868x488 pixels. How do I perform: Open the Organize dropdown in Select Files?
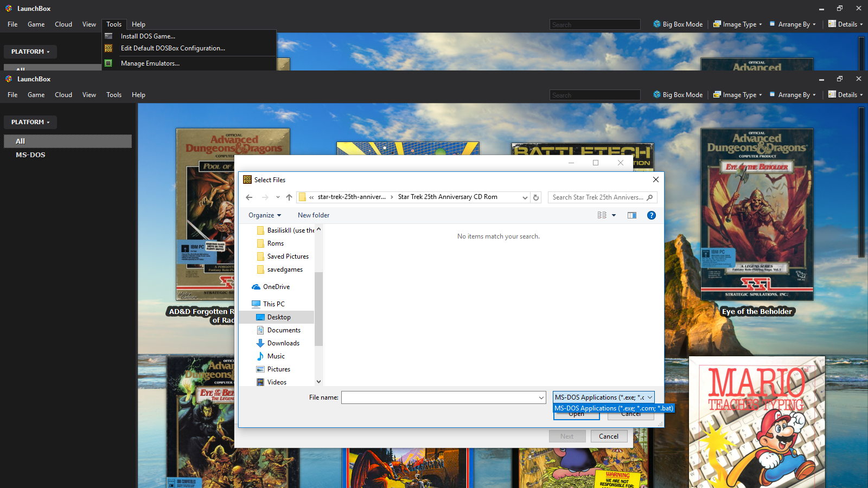coord(265,215)
